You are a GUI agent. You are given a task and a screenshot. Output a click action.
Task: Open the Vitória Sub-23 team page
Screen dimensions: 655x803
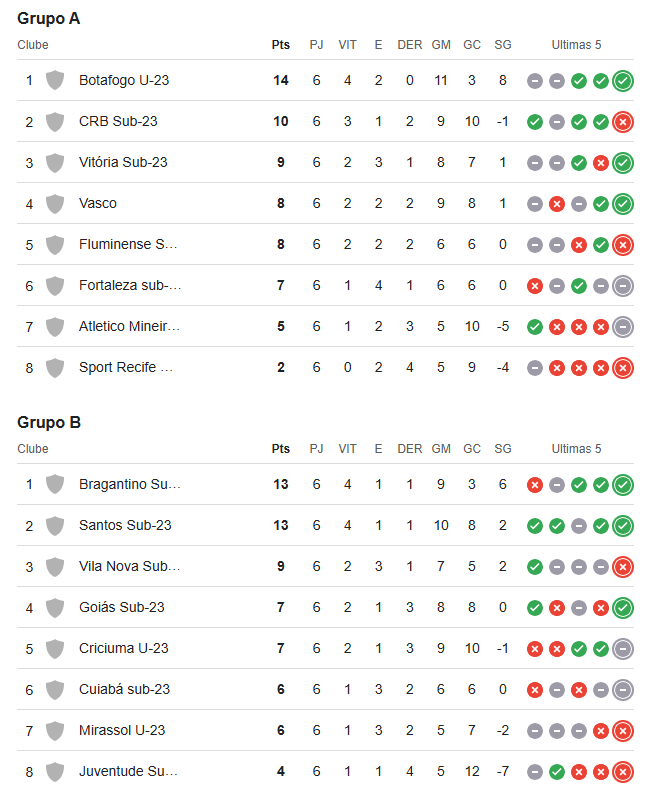click(123, 162)
